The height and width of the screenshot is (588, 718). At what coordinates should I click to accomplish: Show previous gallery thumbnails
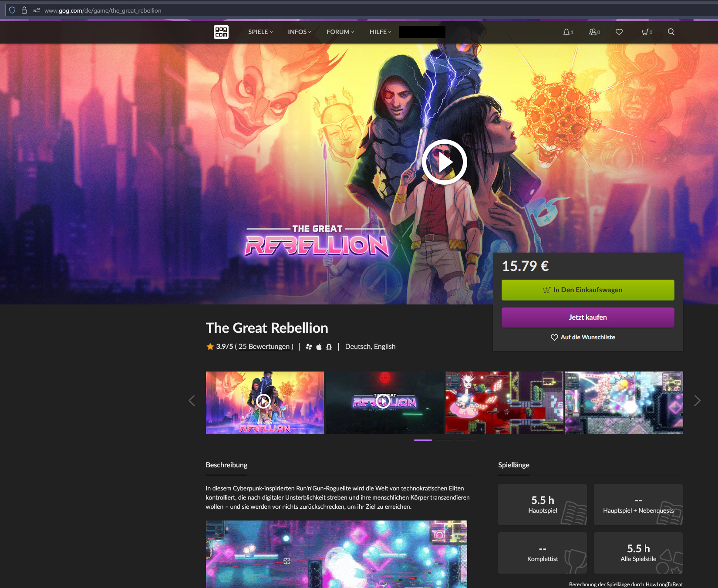[x=192, y=401]
